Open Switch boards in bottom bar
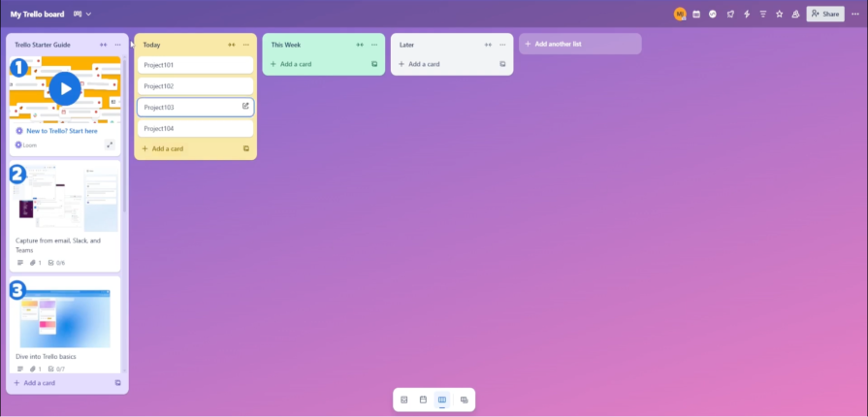 (464, 400)
